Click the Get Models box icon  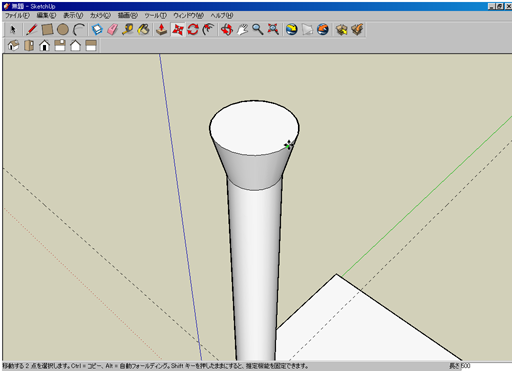[341, 30]
